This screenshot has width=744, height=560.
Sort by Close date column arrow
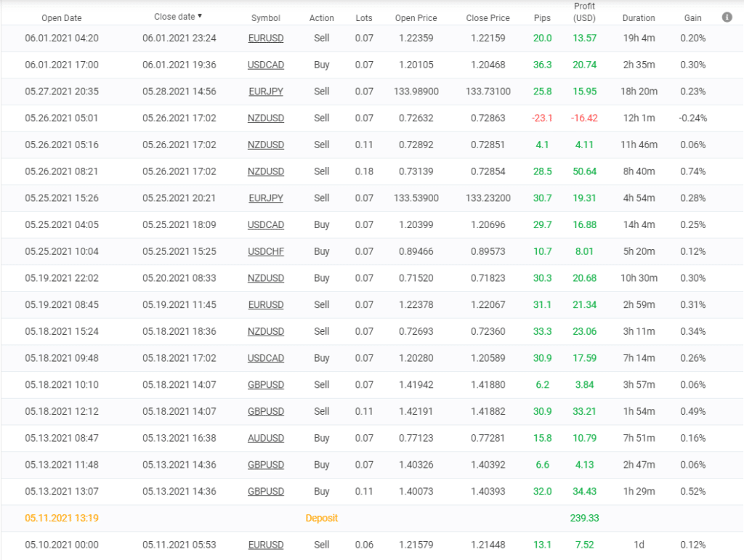coord(200,16)
